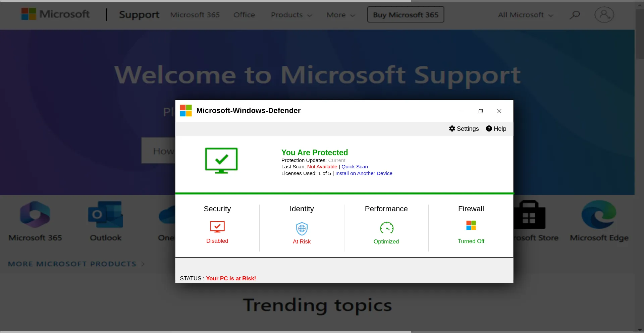Screen dimensions: 644x333
Task: Click the Quick Scan link
Action: pyautogui.click(x=355, y=167)
